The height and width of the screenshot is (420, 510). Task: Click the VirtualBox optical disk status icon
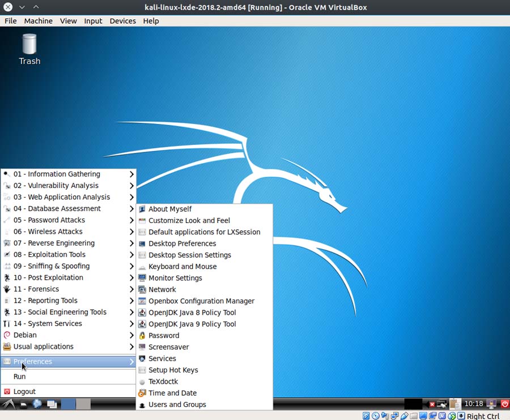[x=376, y=416]
